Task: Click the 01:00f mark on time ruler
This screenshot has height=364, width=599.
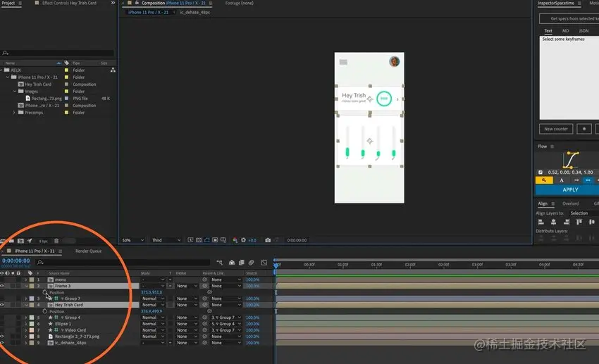Action: coord(342,265)
